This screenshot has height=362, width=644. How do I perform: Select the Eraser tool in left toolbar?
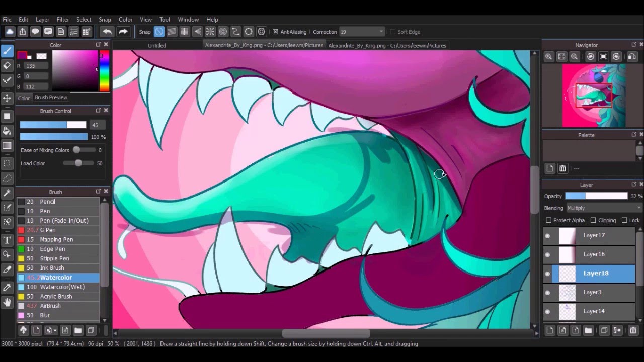tap(7, 65)
